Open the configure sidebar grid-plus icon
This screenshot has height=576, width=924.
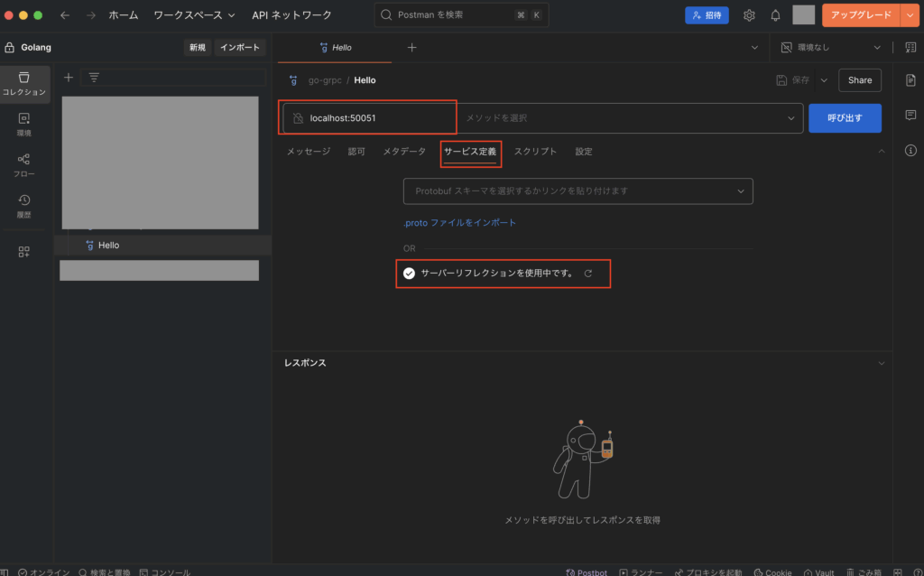24,252
